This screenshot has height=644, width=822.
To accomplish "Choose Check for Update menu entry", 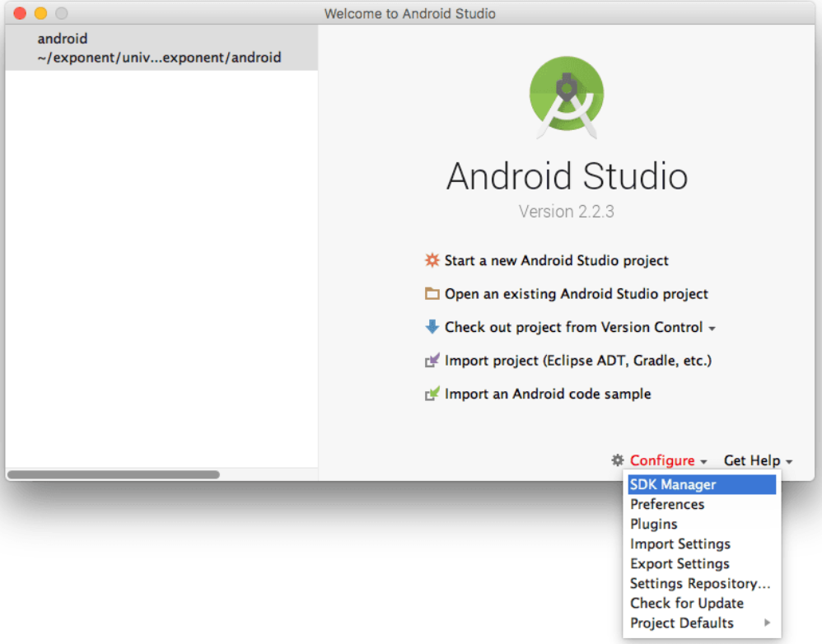I will point(702,603).
